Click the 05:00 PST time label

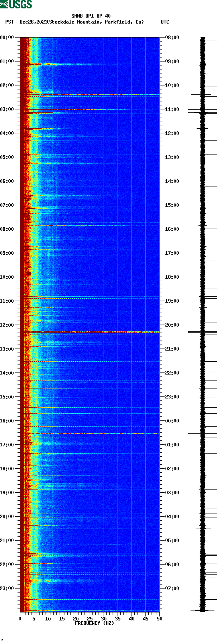(7, 157)
